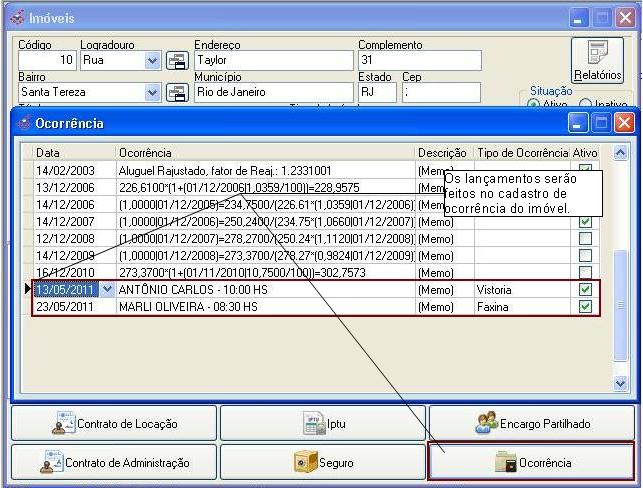The height and width of the screenshot is (488, 643).
Task: Click the lookup icon next to Logradouro
Action: coord(177,60)
